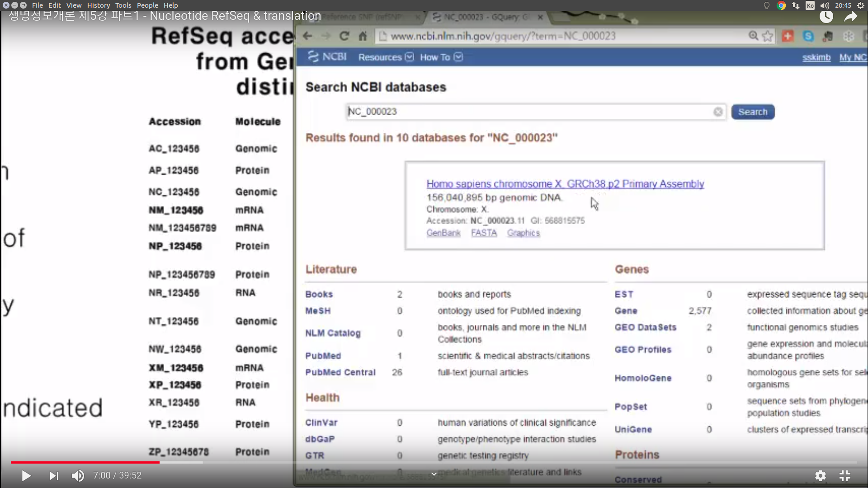
Task: Go back in browser
Action: pos(307,36)
